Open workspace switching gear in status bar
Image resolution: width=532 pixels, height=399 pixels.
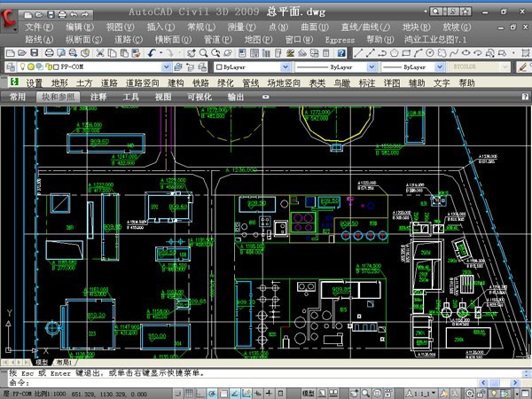click(x=470, y=393)
